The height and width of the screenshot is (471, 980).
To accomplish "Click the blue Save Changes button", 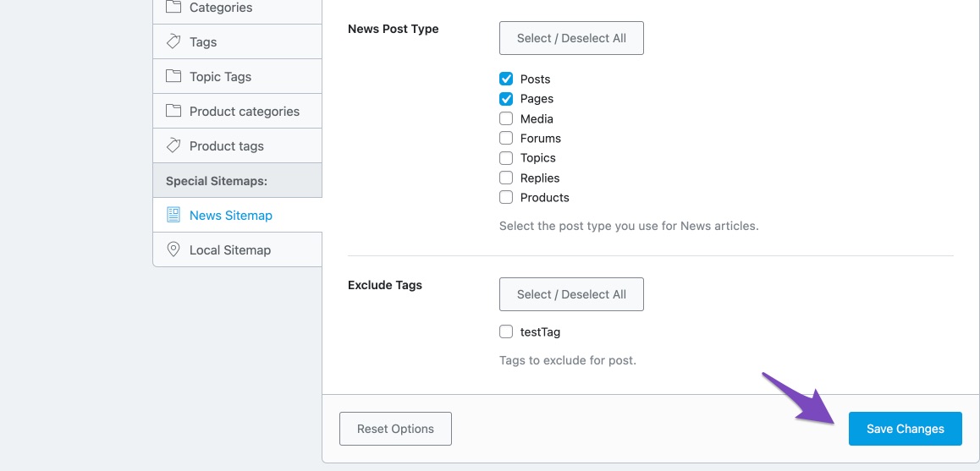I will tap(905, 429).
